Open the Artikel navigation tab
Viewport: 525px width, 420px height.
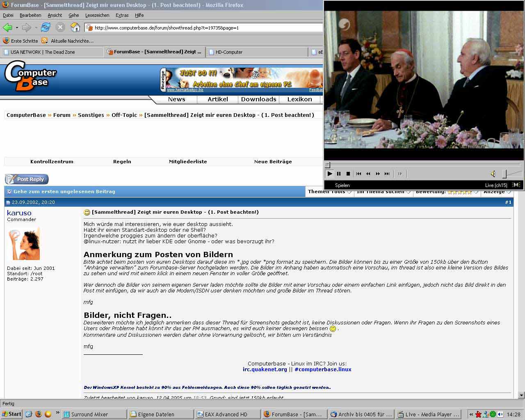point(218,99)
